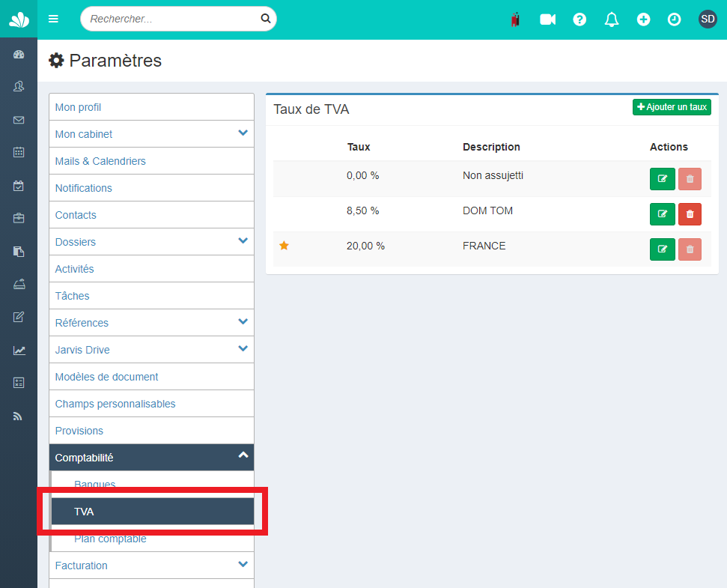Open Banques submenu item
This screenshot has width=727, height=588.
click(153, 485)
